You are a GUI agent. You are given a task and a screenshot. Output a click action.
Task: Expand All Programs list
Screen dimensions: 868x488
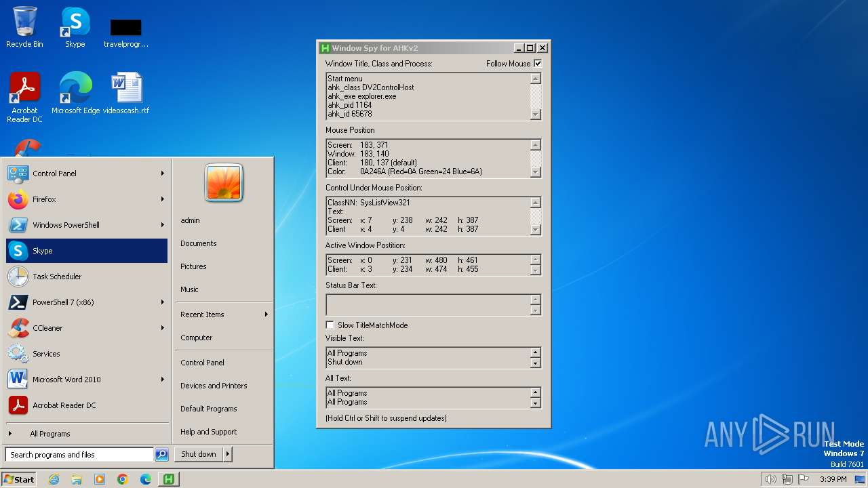pyautogui.click(x=87, y=434)
